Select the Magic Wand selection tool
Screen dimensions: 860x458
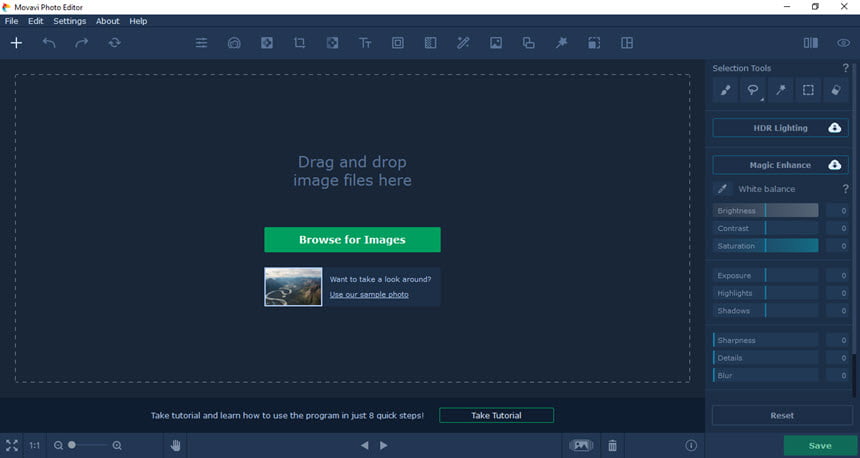pos(780,90)
